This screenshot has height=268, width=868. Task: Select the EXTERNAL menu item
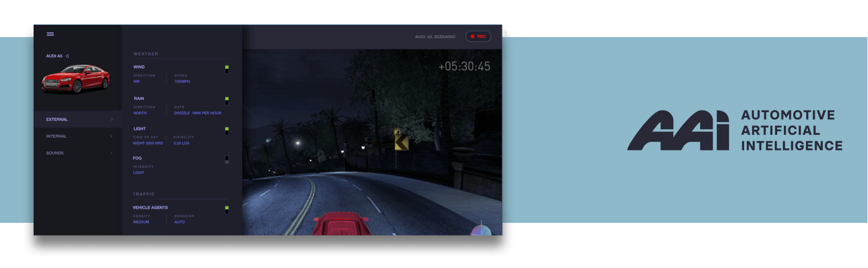(x=57, y=120)
